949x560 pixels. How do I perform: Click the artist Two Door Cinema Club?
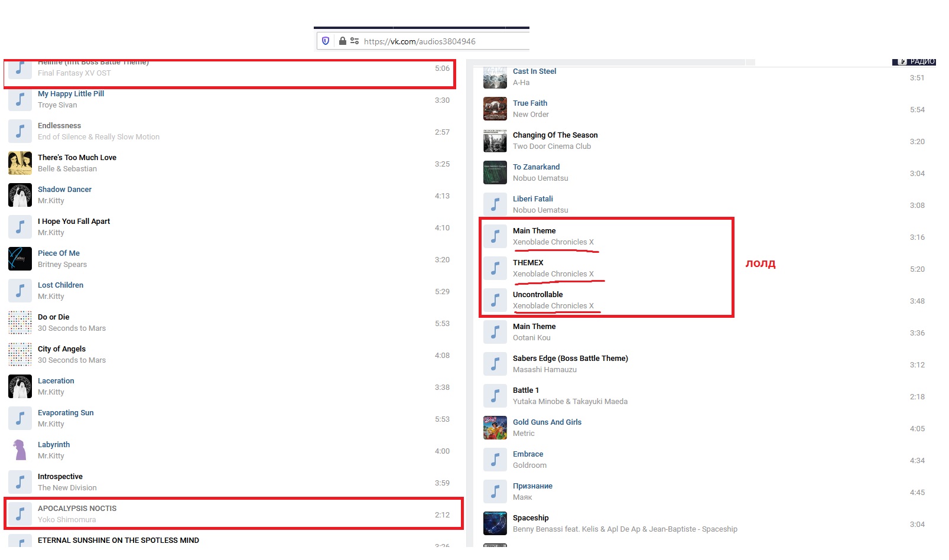click(552, 146)
